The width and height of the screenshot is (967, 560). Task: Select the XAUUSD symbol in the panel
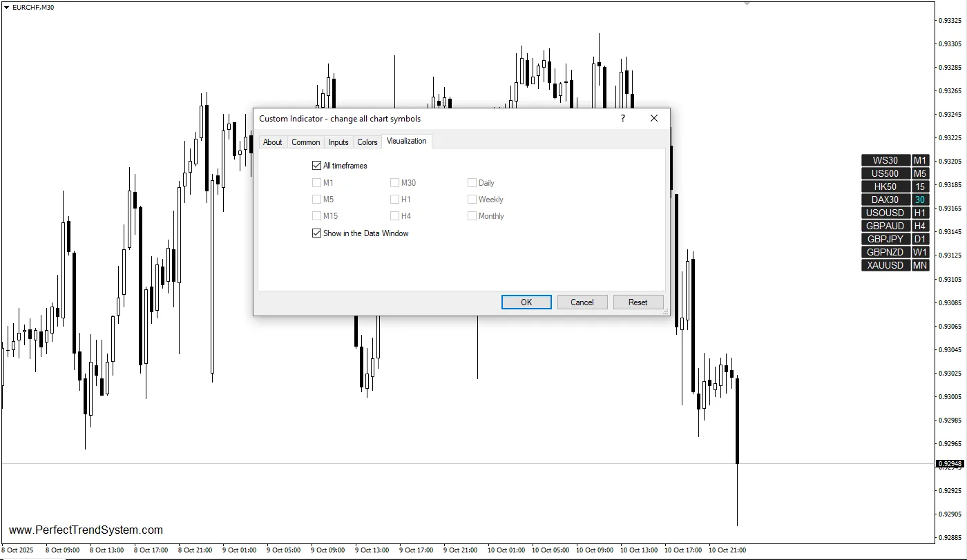885,264
